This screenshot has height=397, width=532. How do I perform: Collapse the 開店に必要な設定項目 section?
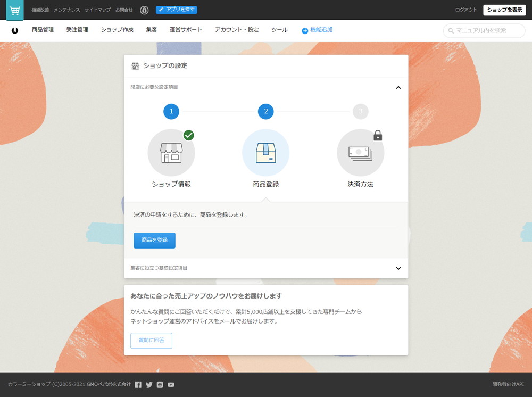(x=398, y=88)
